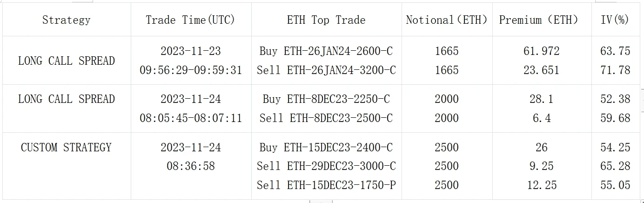This screenshot has width=644, height=203.
Task: Click the Sell ETH-29DEC23-3000-C trade
Action: [326, 166]
